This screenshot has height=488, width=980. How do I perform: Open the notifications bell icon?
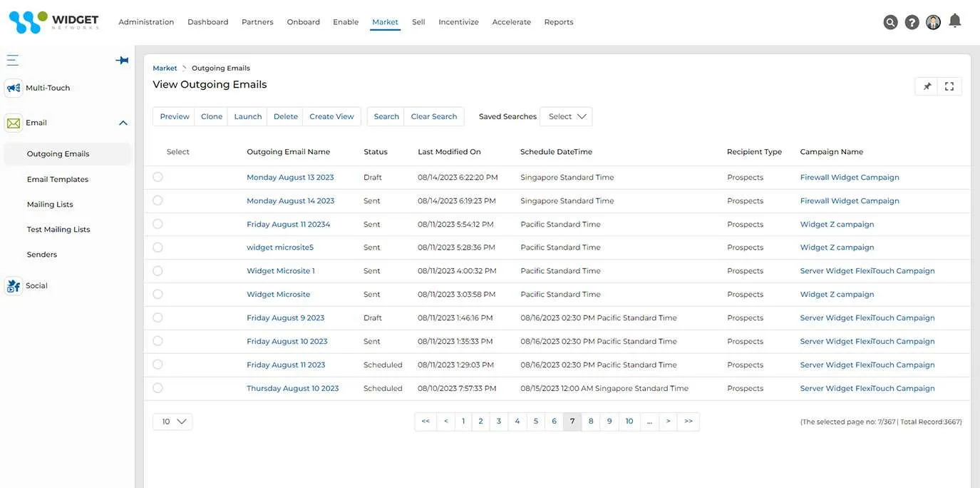955,21
